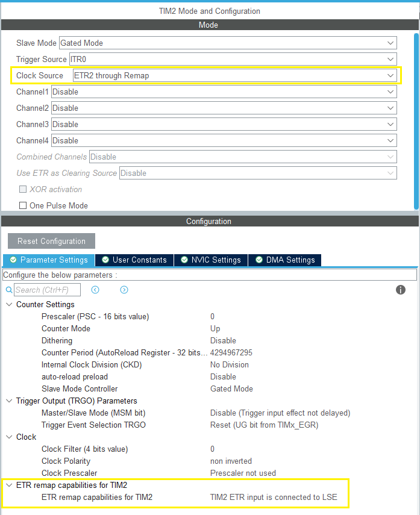Viewport: 420px width, 515px height.
Task: Open the Channel3 dropdown
Action: [x=224, y=125]
